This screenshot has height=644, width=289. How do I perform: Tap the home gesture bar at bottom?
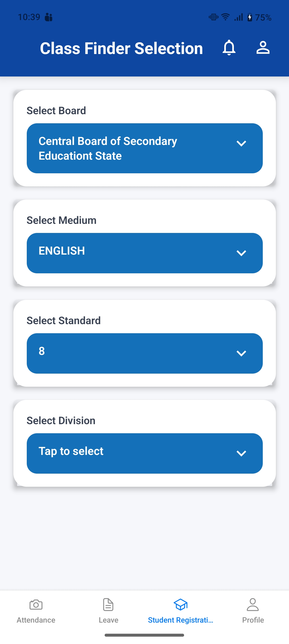(144, 635)
